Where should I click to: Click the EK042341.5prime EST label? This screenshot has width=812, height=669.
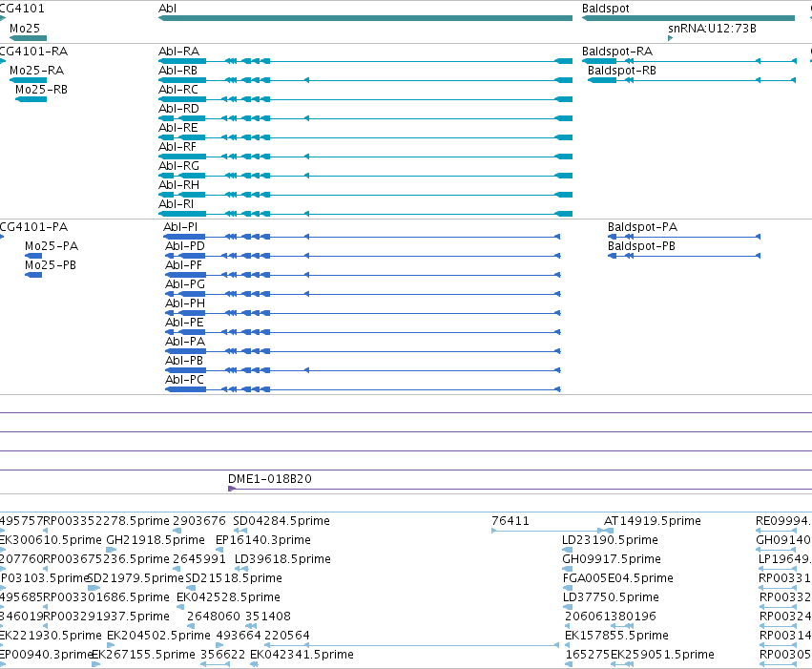[302, 655]
